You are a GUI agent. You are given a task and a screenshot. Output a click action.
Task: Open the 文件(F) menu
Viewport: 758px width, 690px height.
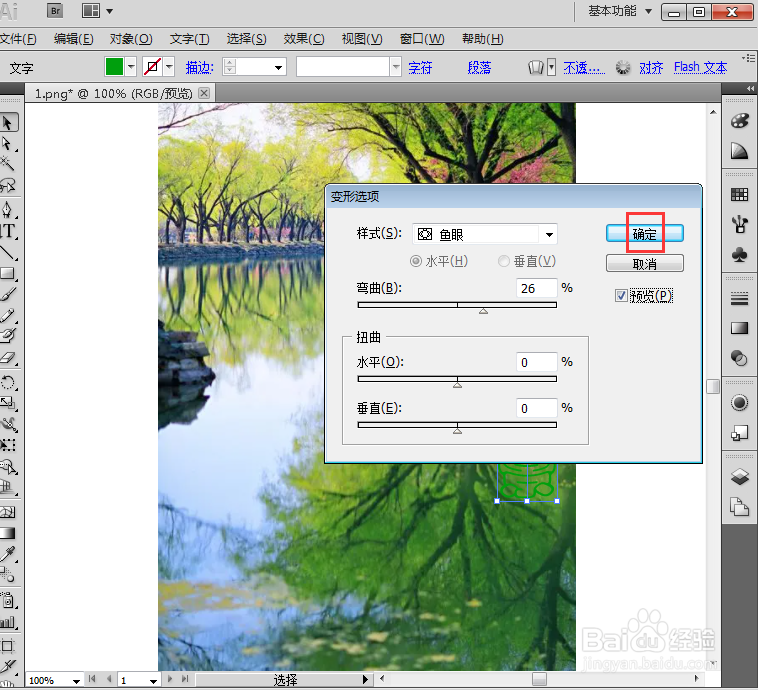pyautogui.click(x=18, y=39)
